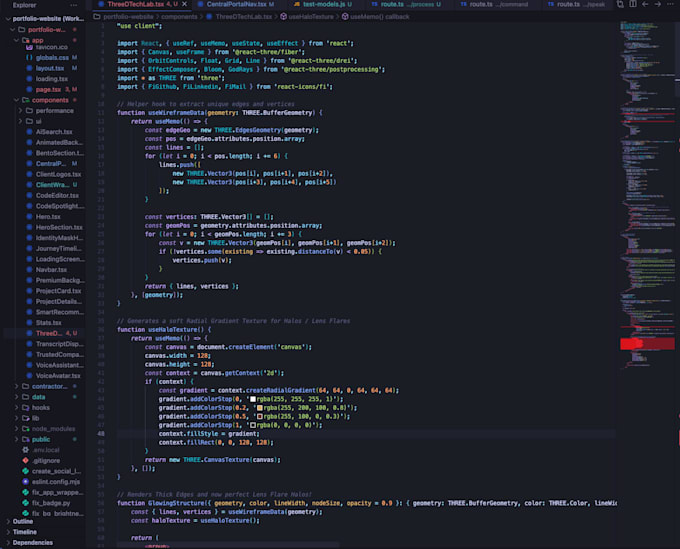
Task: Click the navigate back arrow icon
Action: (x=645, y=4)
